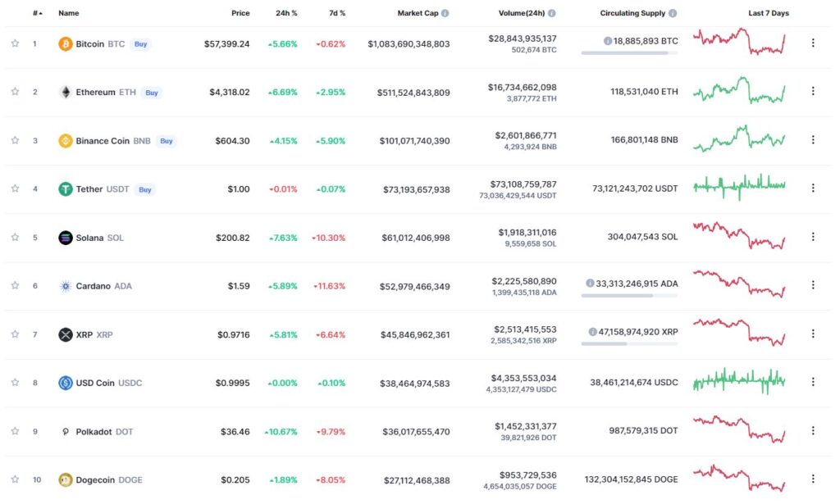Click the Tether green logo icon

click(66, 188)
